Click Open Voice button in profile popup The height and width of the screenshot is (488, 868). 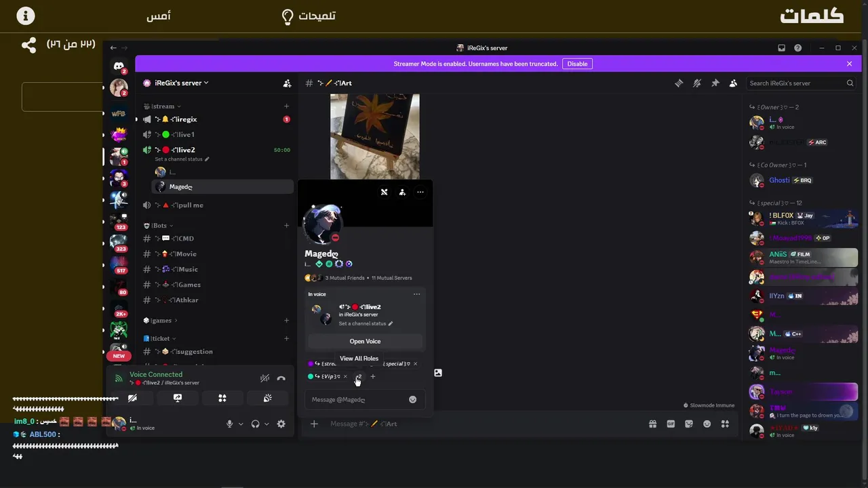(365, 342)
